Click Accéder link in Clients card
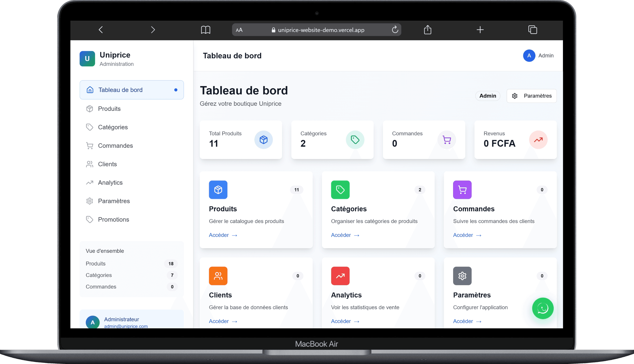This screenshot has width=634, height=364. (x=223, y=321)
